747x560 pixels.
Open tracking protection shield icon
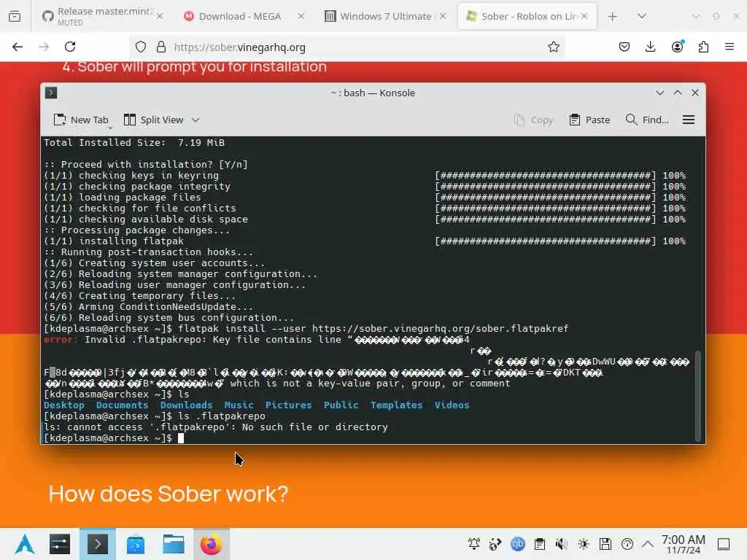pyautogui.click(x=141, y=47)
